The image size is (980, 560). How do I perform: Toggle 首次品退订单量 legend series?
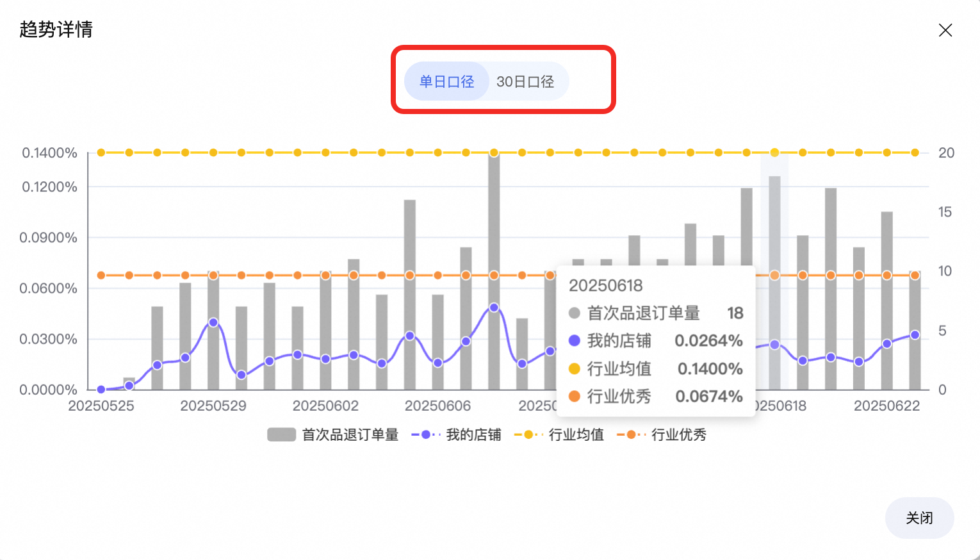tap(333, 435)
